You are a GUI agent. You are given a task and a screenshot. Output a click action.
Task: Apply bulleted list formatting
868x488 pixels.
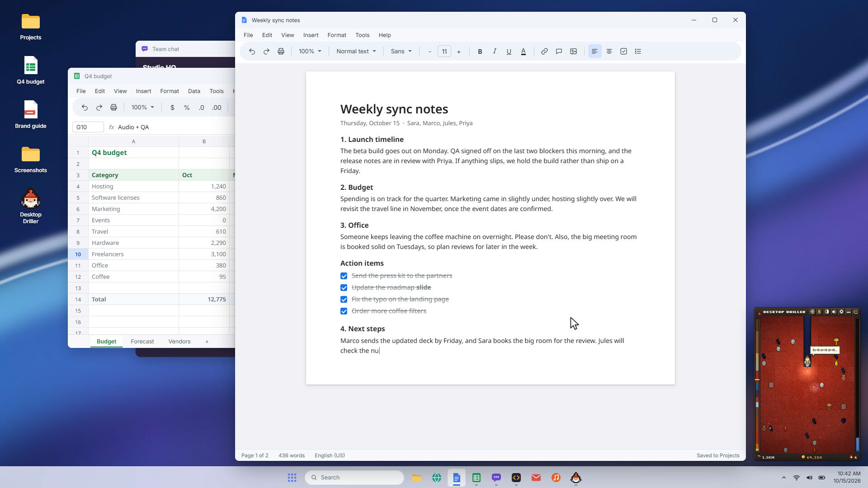pos(638,52)
